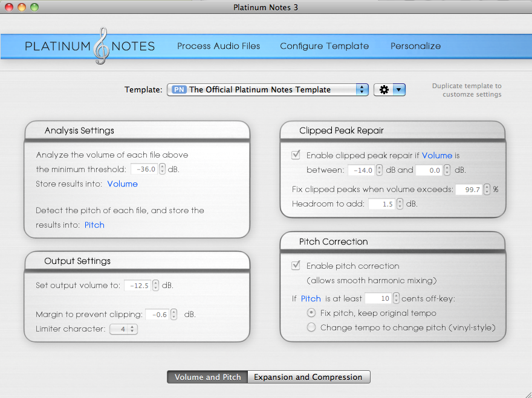
Task: Click the Platinum Notes treble clef logo
Action: point(101,46)
